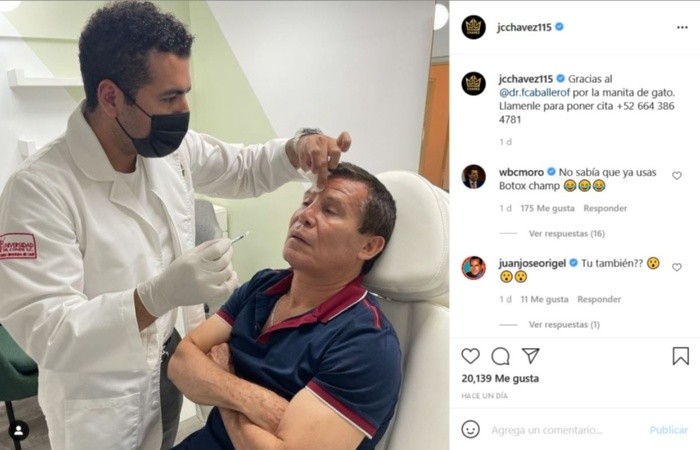Follow the @dr.fcaballerof mention link
Screen dimensions: 700x450
pyautogui.click(x=534, y=93)
